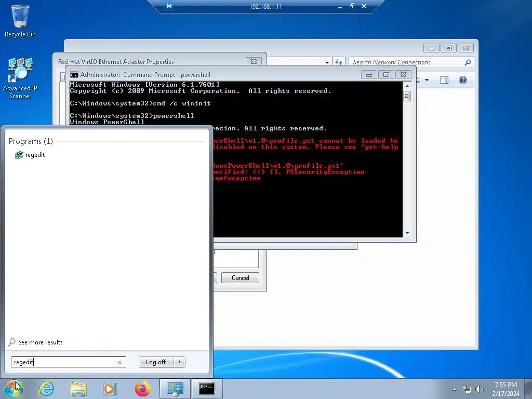Click the Log off button
This screenshot has height=399, width=532.
(x=156, y=362)
